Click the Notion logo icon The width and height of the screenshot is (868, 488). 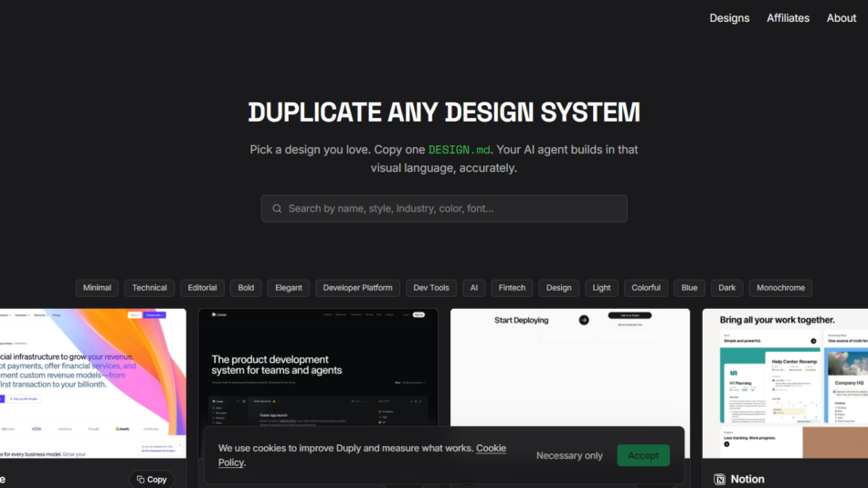pyautogui.click(x=719, y=480)
